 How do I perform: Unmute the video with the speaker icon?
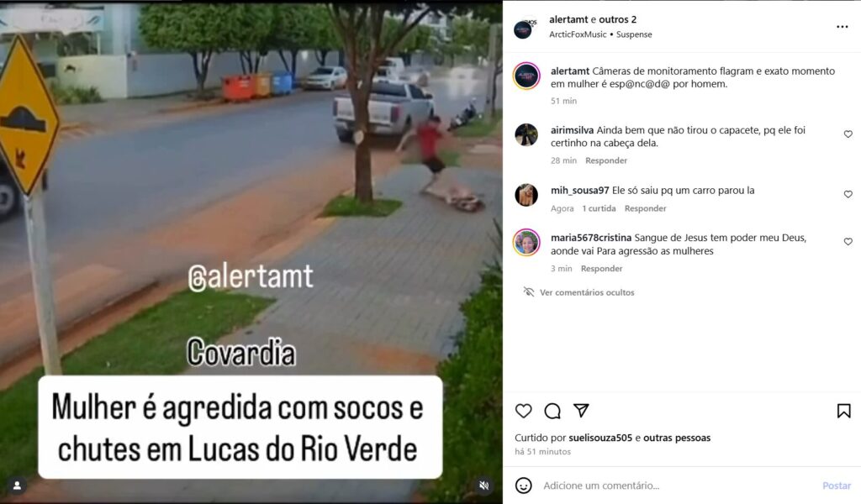483,486
